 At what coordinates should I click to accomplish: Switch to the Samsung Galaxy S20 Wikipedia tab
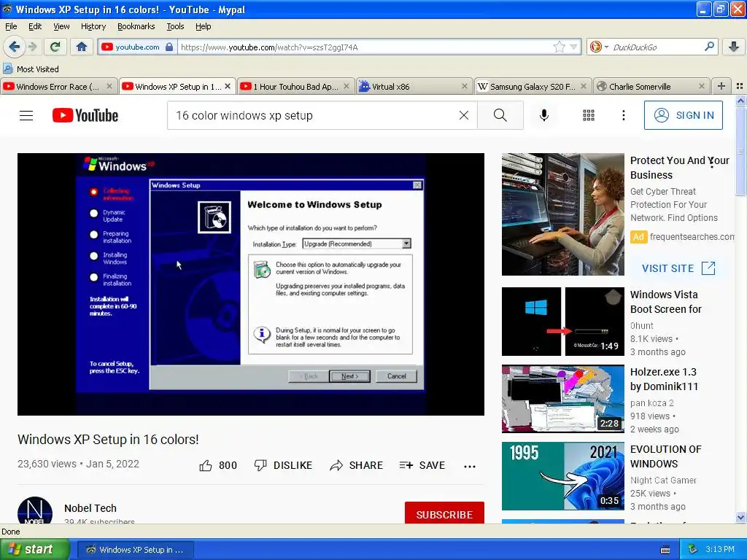[x=533, y=86]
